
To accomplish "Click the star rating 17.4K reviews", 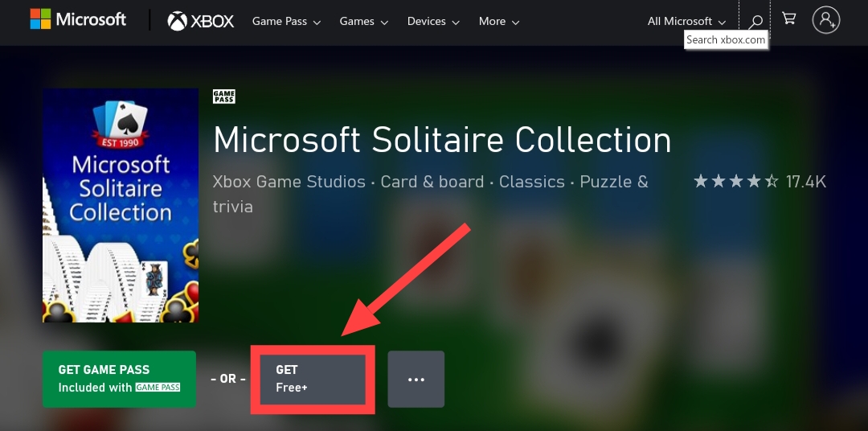I will 760,181.
